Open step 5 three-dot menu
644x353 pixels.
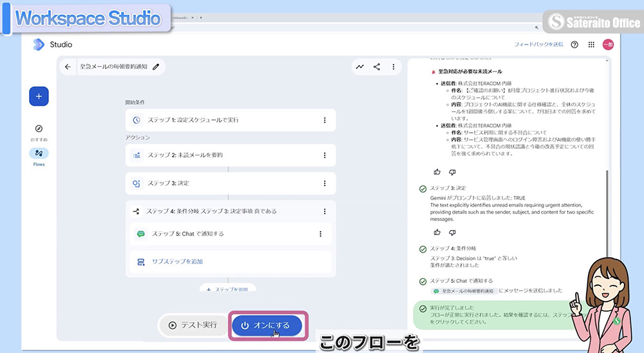(x=320, y=234)
